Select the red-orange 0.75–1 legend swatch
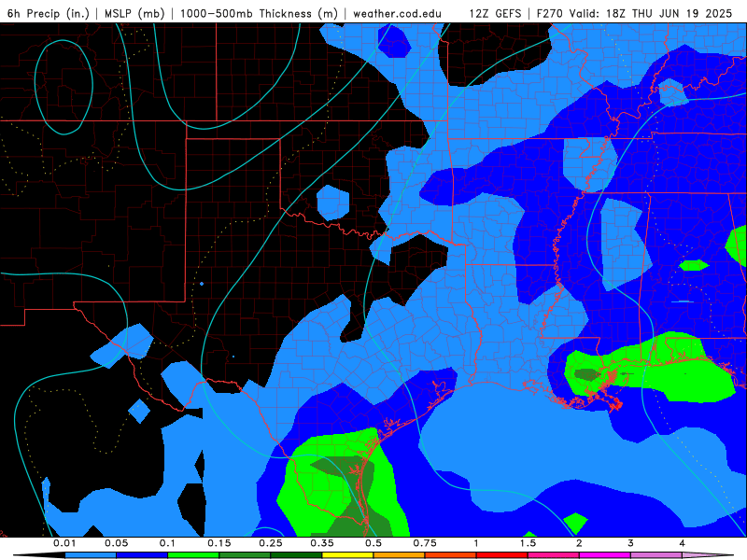 (x=451, y=555)
